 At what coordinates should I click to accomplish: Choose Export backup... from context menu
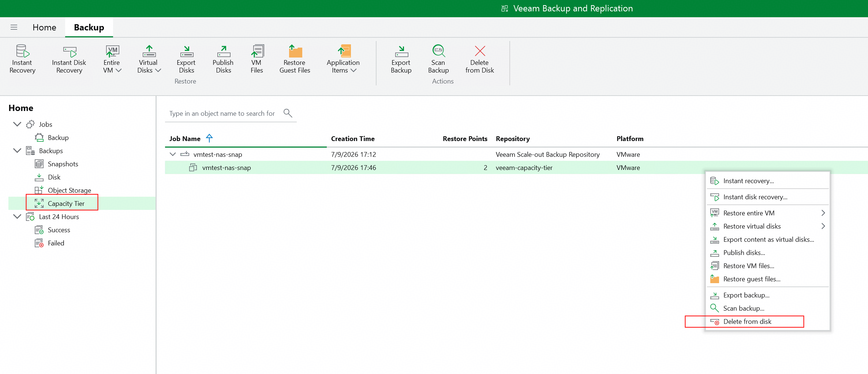(x=767, y=295)
